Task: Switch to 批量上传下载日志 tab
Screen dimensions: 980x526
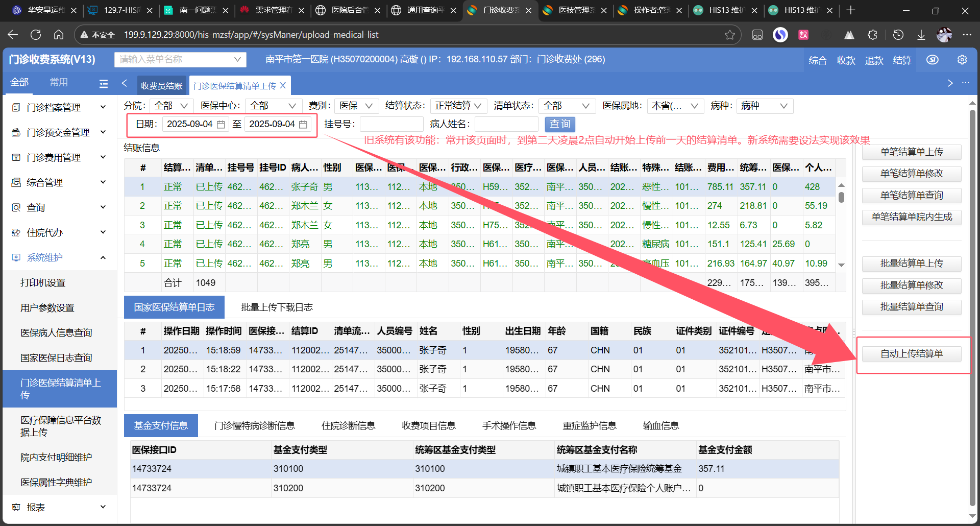Action: [277, 307]
